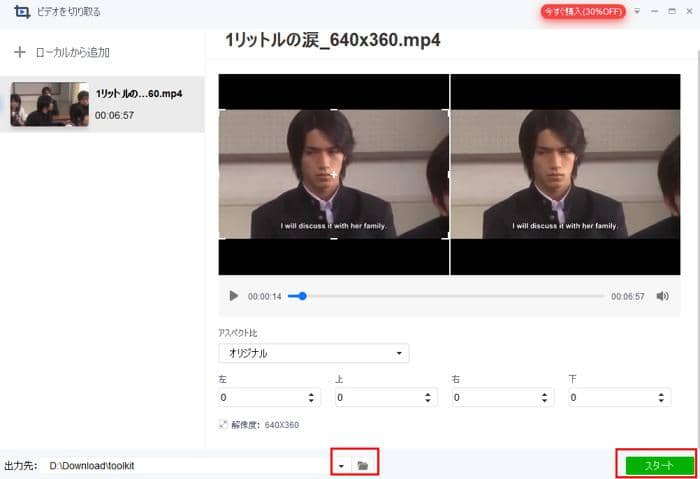Click the green スタート button
700x479 pixels.
pos(659,466)
